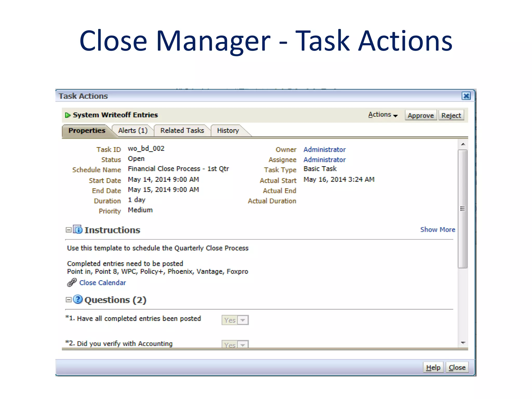Click the scrollbar up arrow
Image resolution: width=532 pixels, height=399 pixels.
(x=463, y=144)
